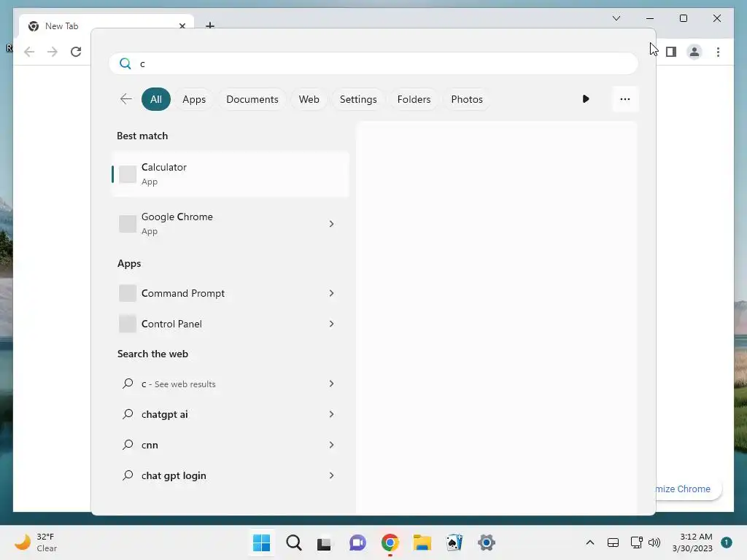Screen dimensions: 747x560
Task: Open Chrome's tab search dropdown arrow
Action: 616,18
